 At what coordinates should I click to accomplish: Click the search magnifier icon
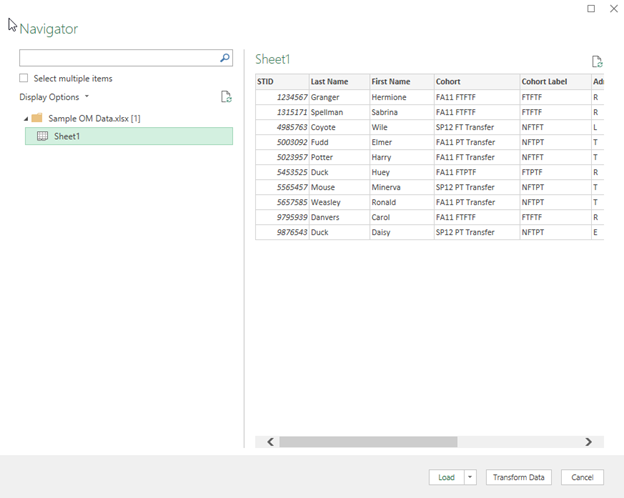pyautogui.click(x=225, y=58)
